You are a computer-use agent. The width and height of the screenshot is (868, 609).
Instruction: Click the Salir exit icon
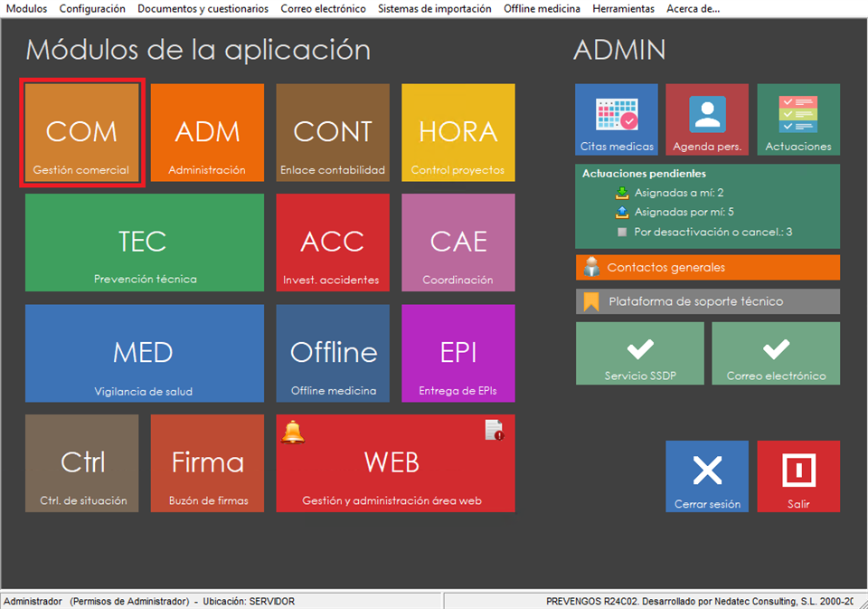(x=797, y=471)
